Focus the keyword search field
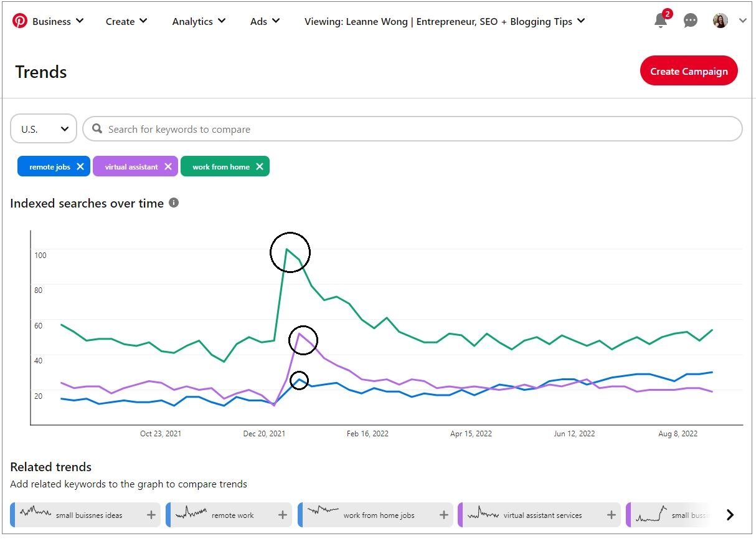Viewport: 756px width, 541px height. pyautogui.click(x=411, y=129)
